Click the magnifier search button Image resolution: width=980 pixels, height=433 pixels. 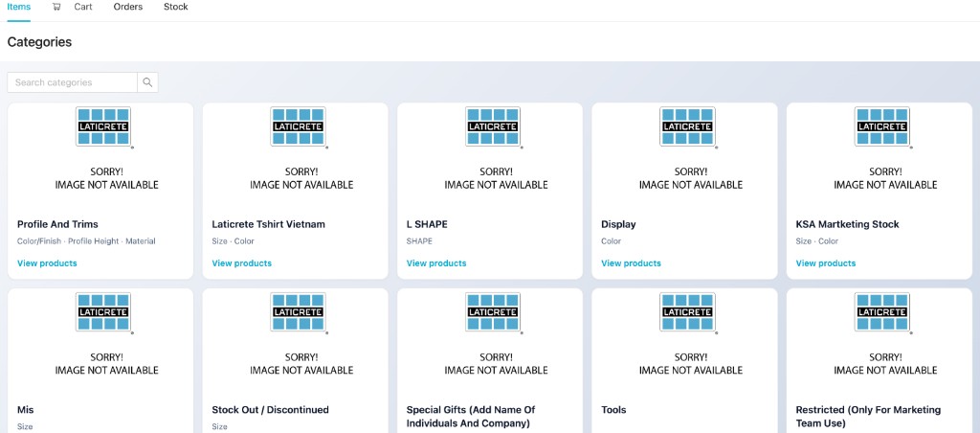click(147, 82)
